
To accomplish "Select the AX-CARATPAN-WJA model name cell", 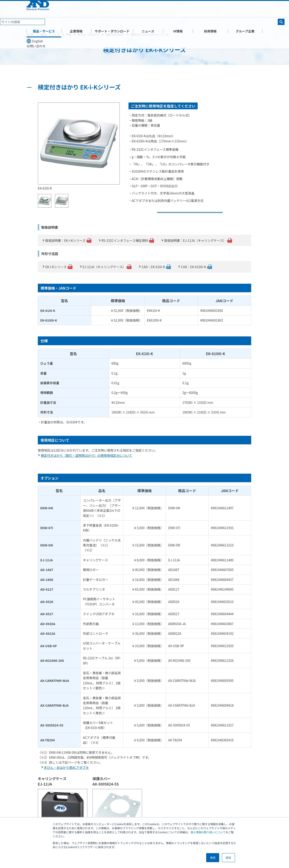I will tap(59, 681).
